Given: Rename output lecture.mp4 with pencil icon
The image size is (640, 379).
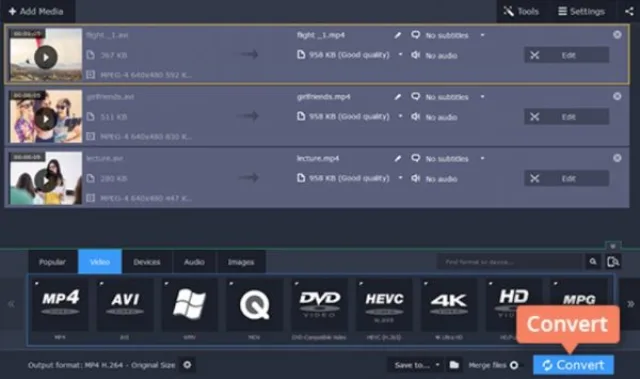Looking at the screenshot, I should point(398,159).
